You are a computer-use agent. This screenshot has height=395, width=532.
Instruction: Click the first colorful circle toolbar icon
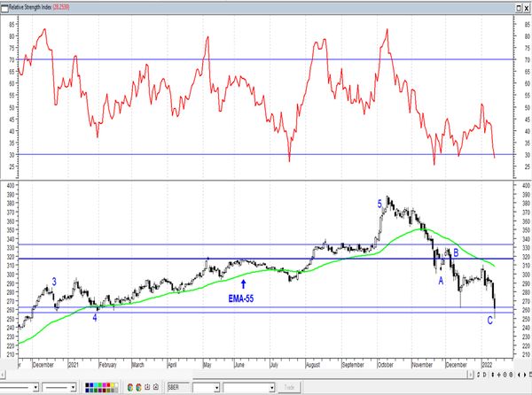pos(130,387)
